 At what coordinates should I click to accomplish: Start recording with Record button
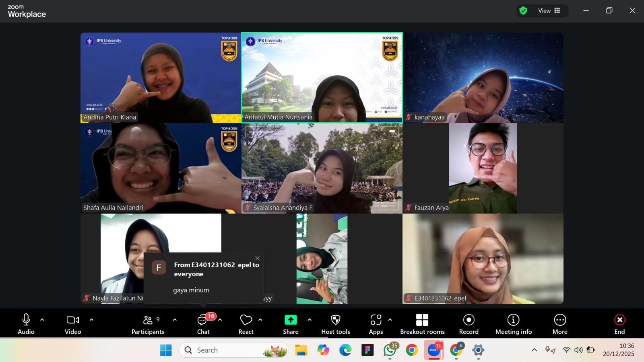[469, 323]
